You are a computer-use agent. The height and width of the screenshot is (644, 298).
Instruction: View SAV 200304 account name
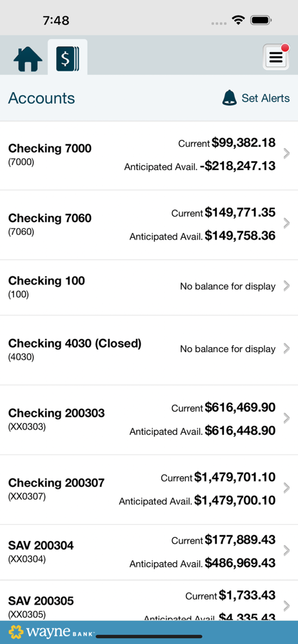(41, 545)
